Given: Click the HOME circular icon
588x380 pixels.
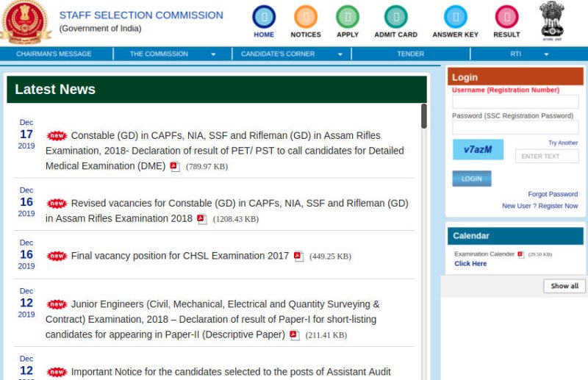Looking at the screenshot, I should click(264, 17).
